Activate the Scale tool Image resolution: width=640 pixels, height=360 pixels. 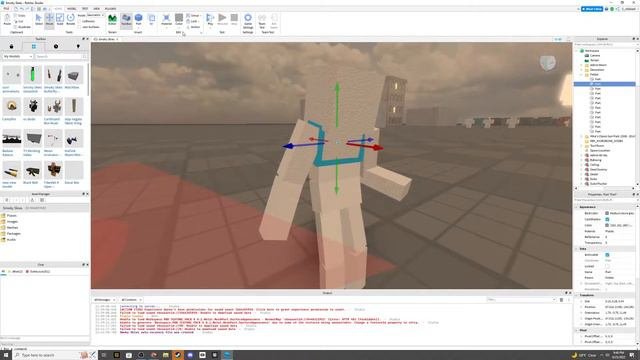click(x=60, y=19)
